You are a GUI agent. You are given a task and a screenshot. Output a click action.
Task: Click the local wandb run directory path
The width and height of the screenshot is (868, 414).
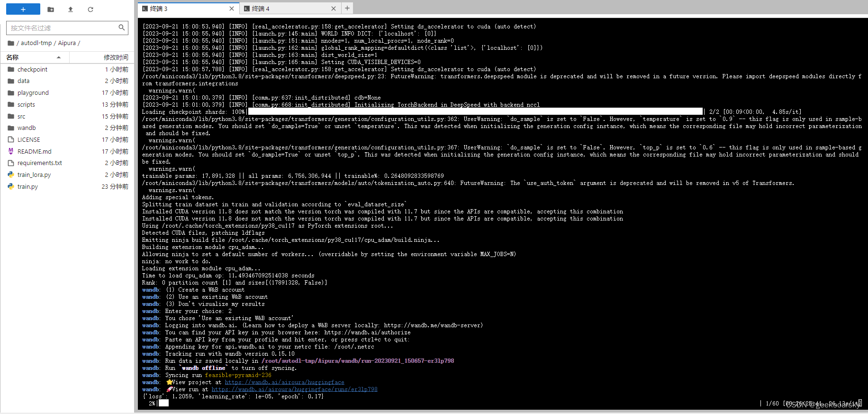click(x=358, y=361)
